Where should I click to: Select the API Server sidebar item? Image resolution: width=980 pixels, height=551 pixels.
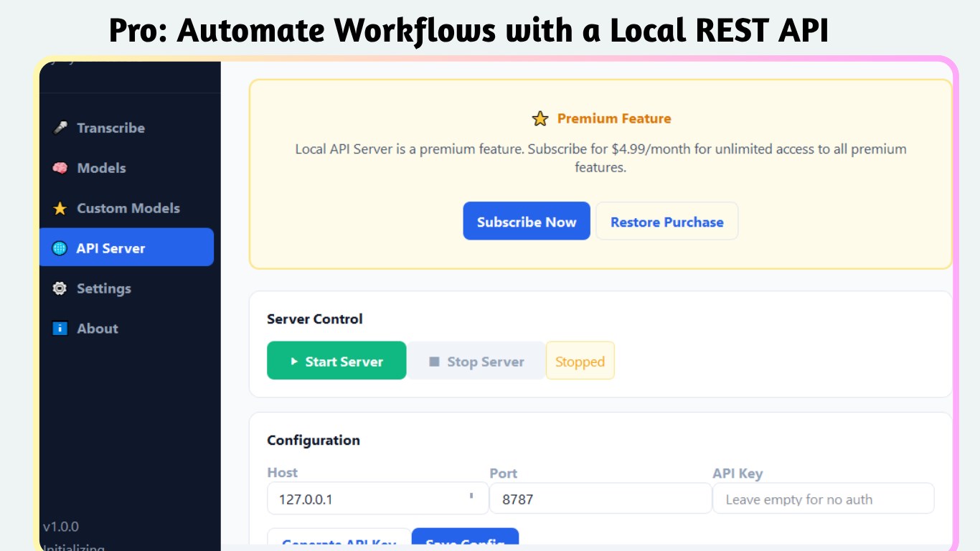pos(126,248)
